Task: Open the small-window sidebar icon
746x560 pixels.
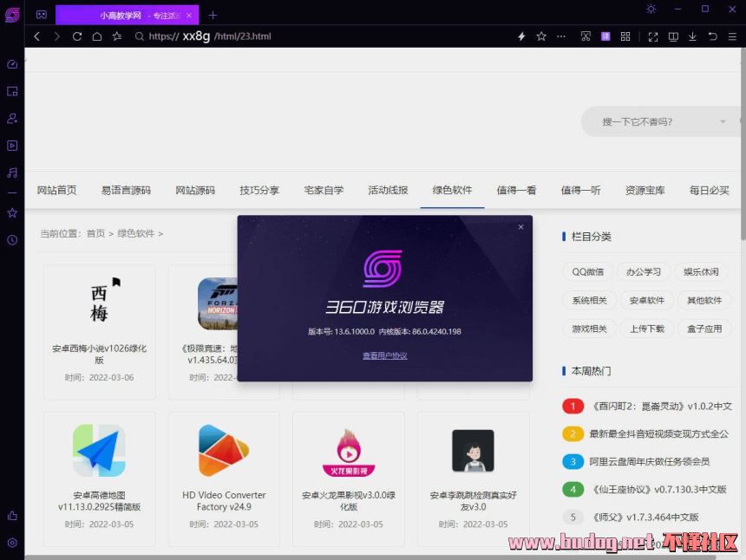Action: (x=12, y=91)
